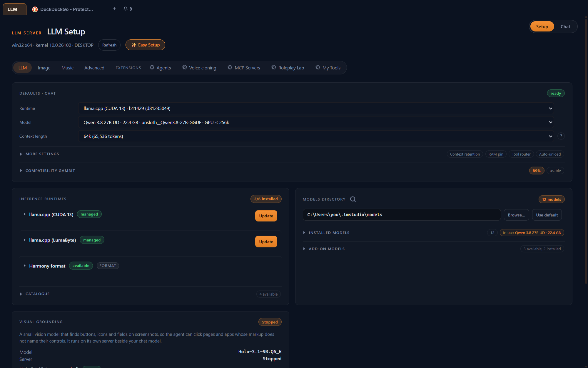Switch to the Image tab
The image size is (588, 368).
(44, 68)
